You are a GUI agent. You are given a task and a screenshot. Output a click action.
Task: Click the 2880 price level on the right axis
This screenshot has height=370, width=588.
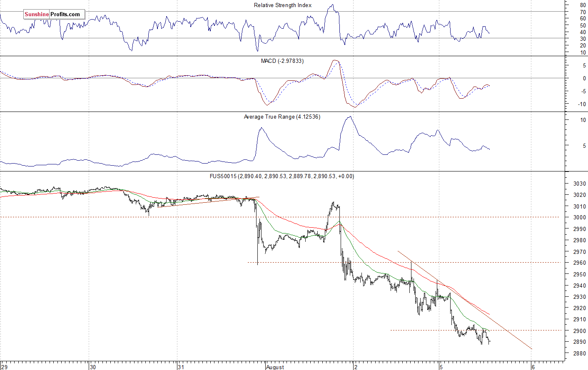[579, 353]
